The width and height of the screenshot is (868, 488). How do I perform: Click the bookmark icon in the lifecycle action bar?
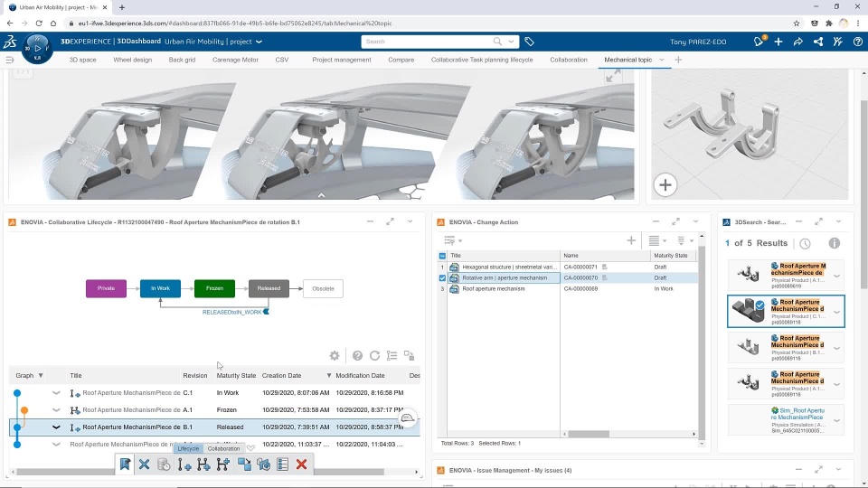click(125, 465)
